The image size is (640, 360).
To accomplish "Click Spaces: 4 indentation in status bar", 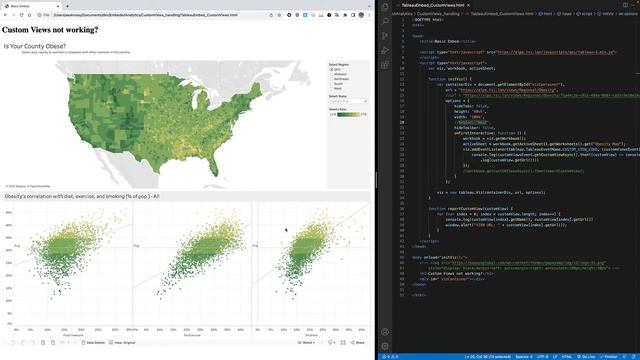I will (x=524, y=357).
